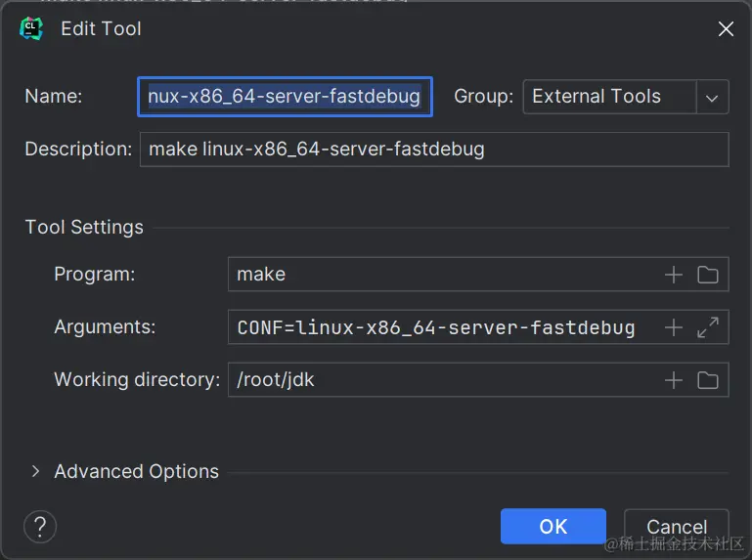Browse for Working directory folder
Viewport: 752px width, 560px height.
pyautogui.click(x=708, y=381)
